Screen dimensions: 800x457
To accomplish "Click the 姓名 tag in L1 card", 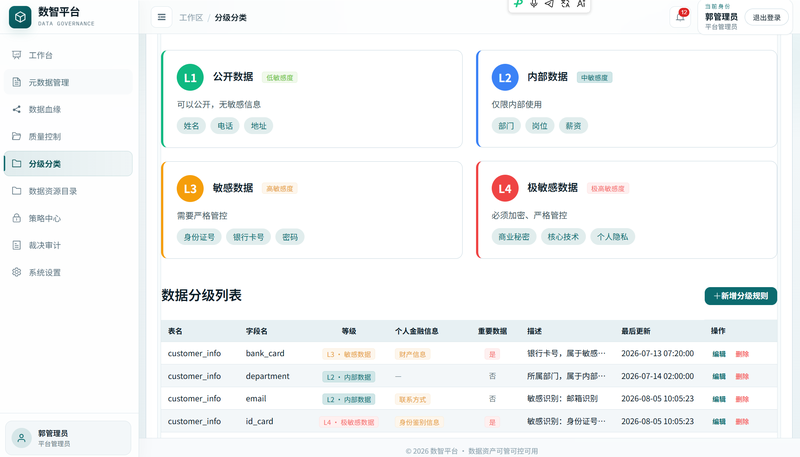I will pyautogui.click(x=191, y=126).
